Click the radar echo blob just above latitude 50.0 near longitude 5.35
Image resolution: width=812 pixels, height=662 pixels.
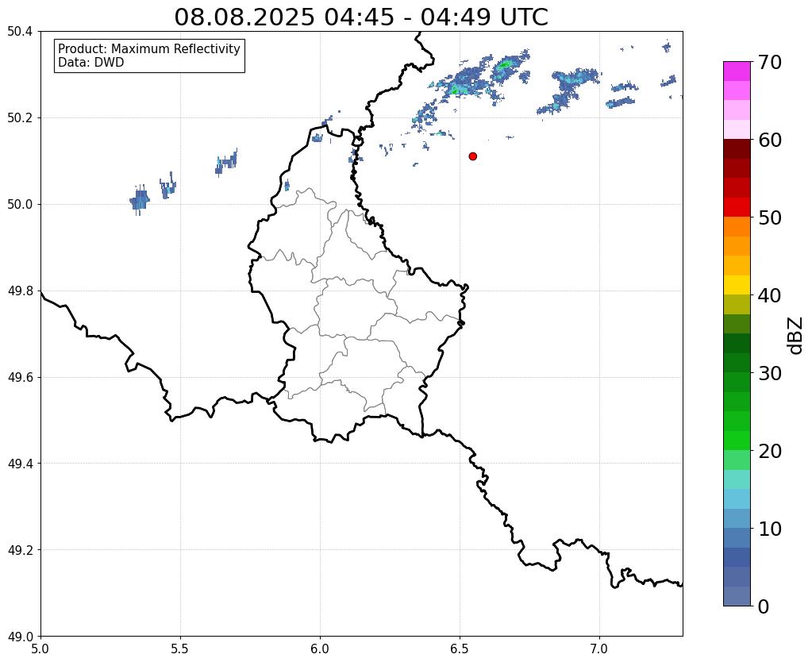[140, 199]
